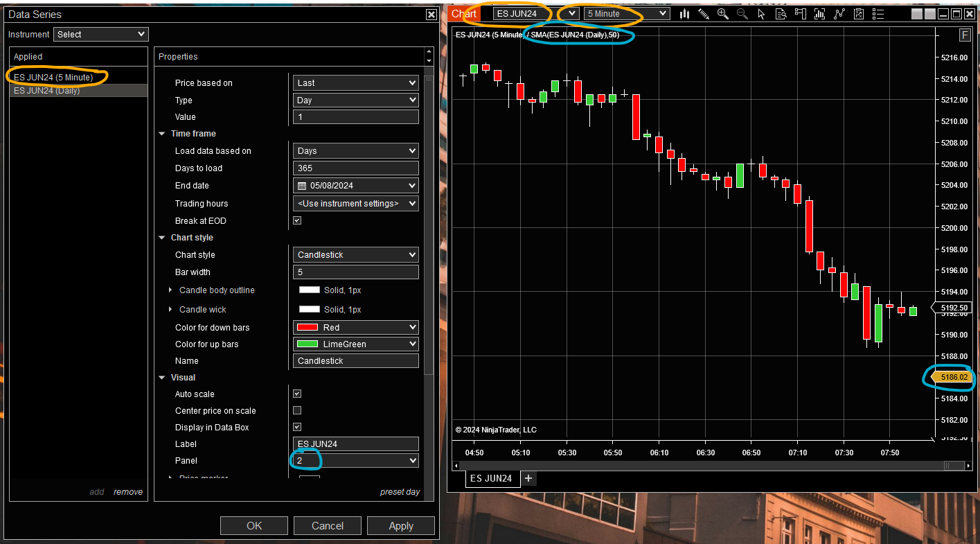Activate the zoom in magnifier
980x544 pixels.
pyautogui.click(x=723, y=14)
